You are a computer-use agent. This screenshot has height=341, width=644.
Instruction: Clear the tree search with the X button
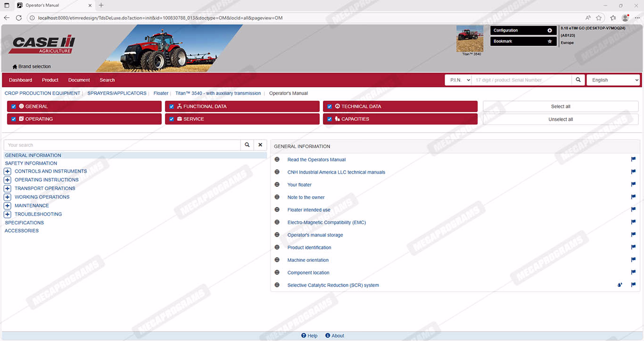[260, 145]
